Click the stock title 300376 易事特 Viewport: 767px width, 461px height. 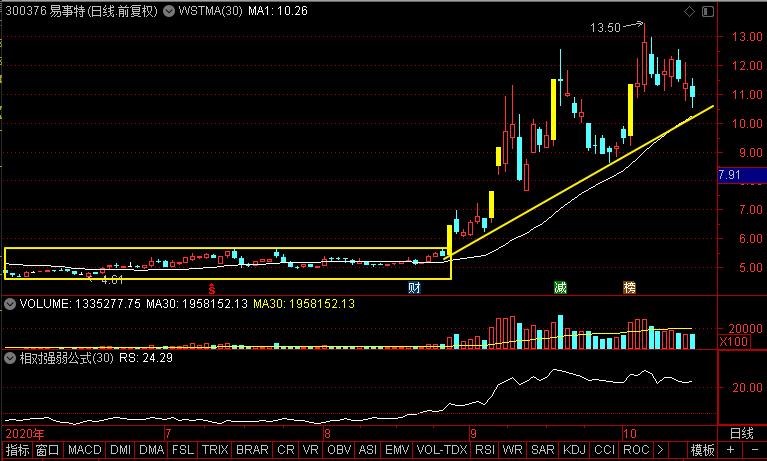(x=45, y=11)
